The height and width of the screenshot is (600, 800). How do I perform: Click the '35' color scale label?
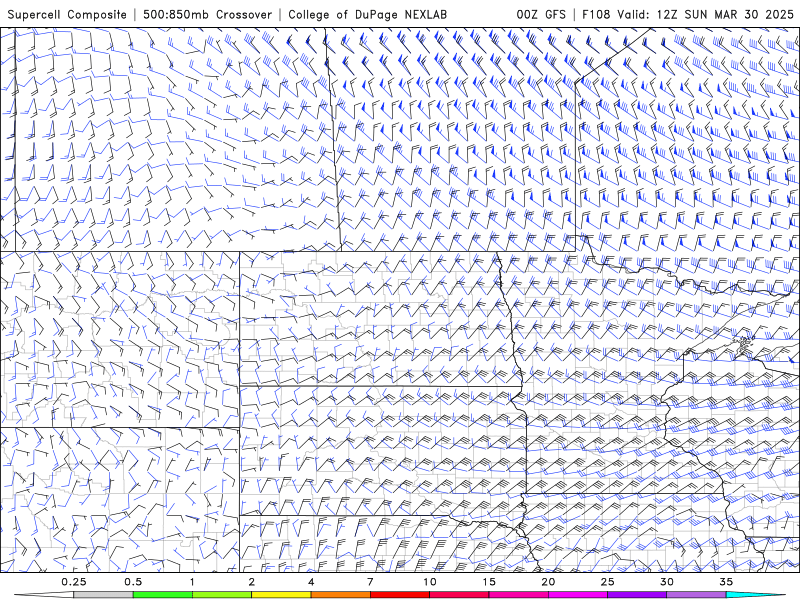(726, 582)
